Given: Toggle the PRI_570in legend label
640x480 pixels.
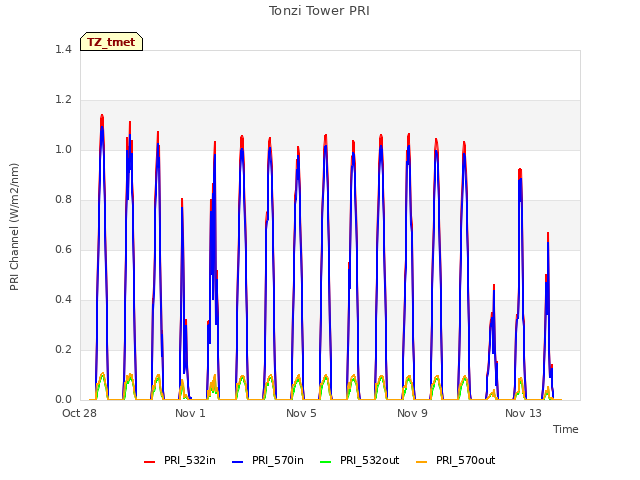Looking at the screenshot, I should (x=278, y=460).
